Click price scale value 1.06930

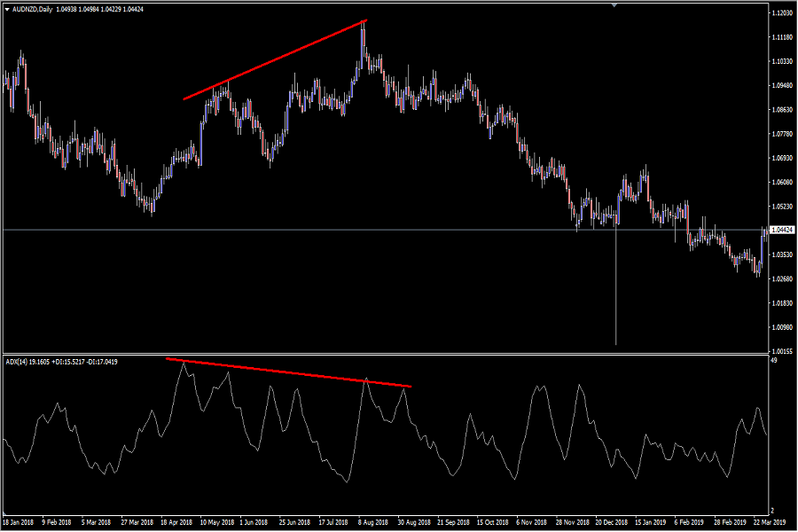click(x=782, y=159)
